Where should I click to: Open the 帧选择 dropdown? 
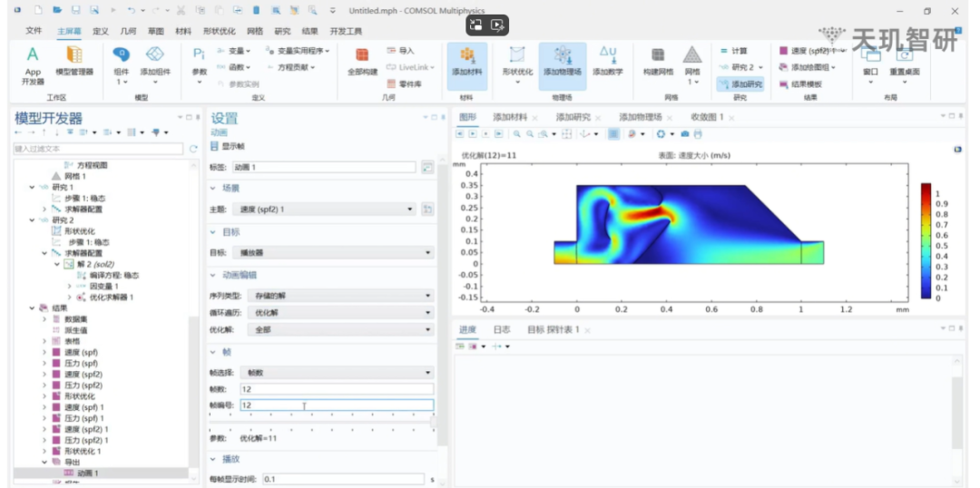tap(337, 373)
